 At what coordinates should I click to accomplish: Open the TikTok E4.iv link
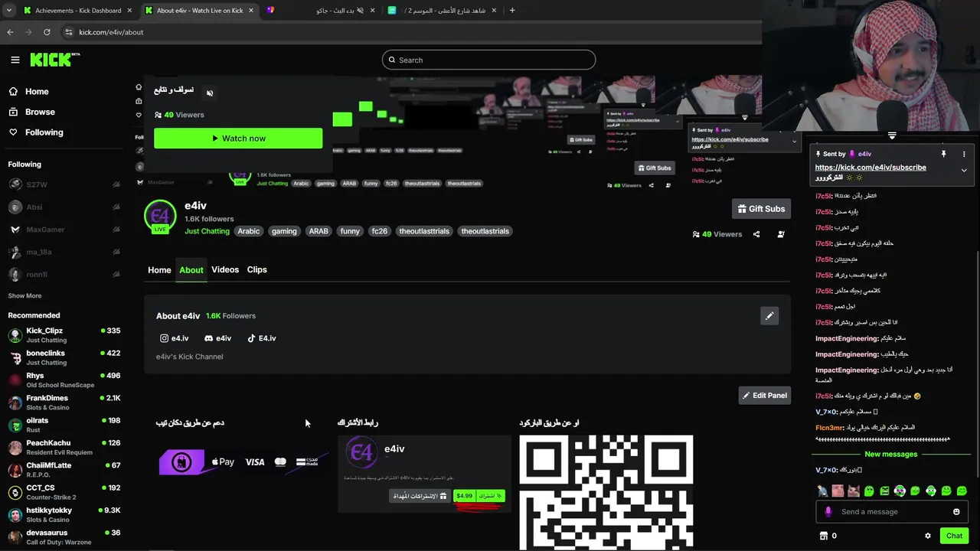click(262, 338)
